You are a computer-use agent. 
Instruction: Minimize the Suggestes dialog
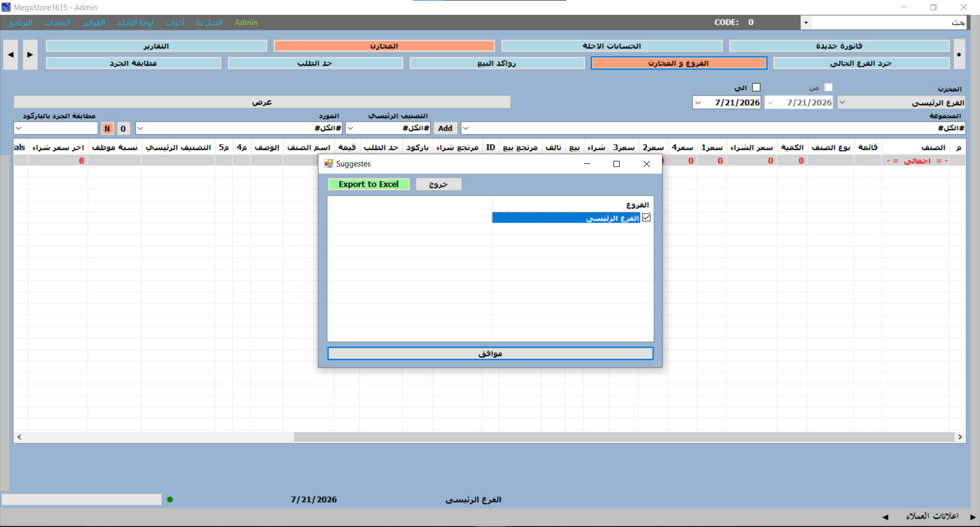click(587, 164)
